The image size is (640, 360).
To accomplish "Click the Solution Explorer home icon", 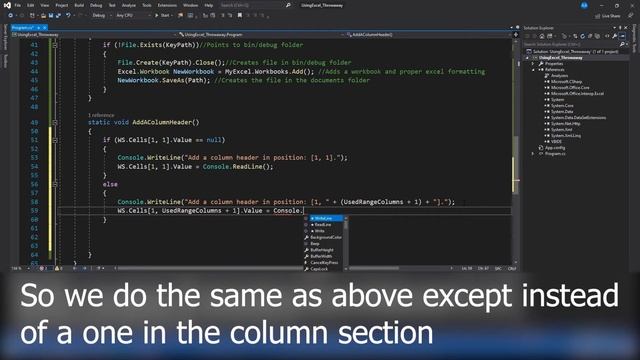I will (x=542, y=36).
